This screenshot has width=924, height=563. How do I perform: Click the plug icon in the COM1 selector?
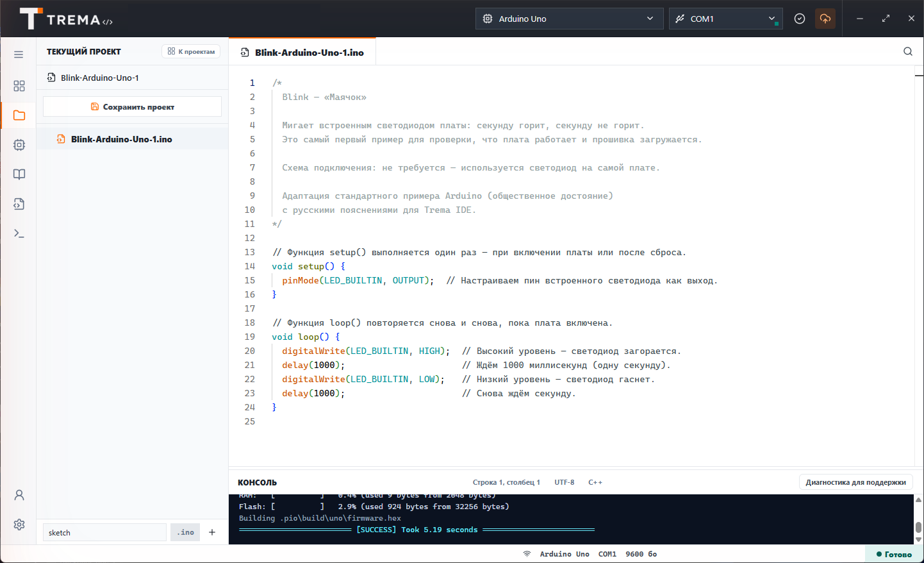680,19
